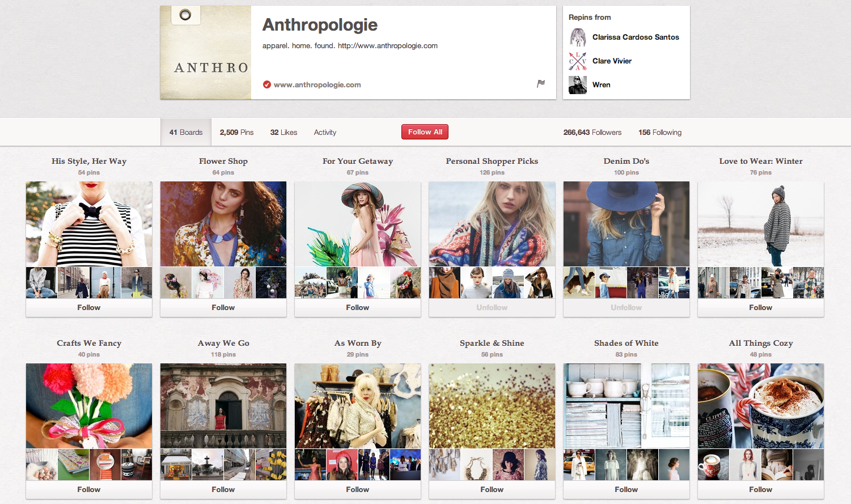
Task: Open Crafts We Fancy pom-pom cover image
Action: click(x=89, y=406)
